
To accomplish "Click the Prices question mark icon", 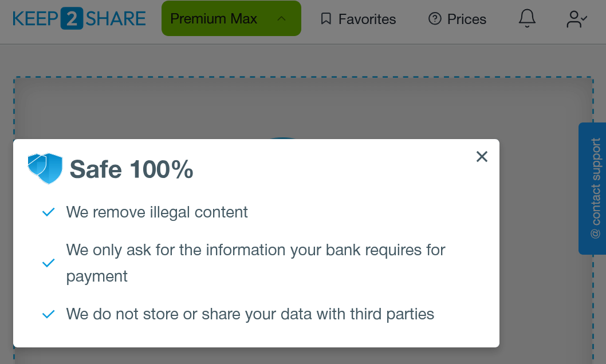I will 435,18.
